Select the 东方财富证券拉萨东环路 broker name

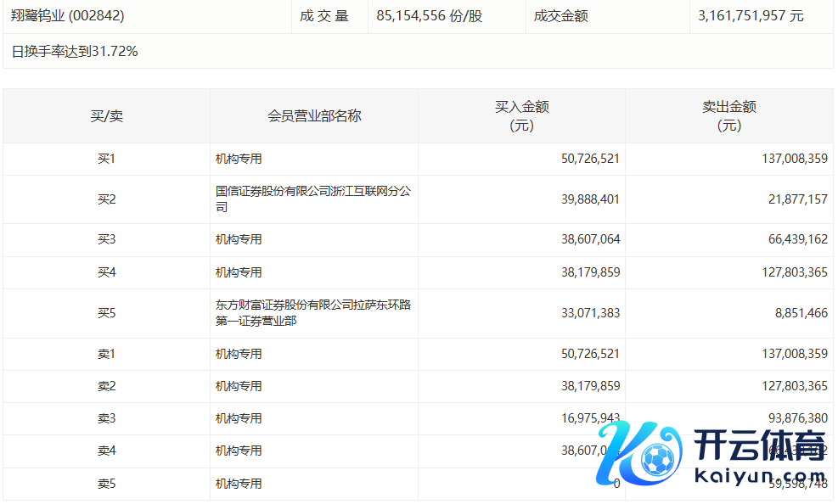tap(312, 313)
